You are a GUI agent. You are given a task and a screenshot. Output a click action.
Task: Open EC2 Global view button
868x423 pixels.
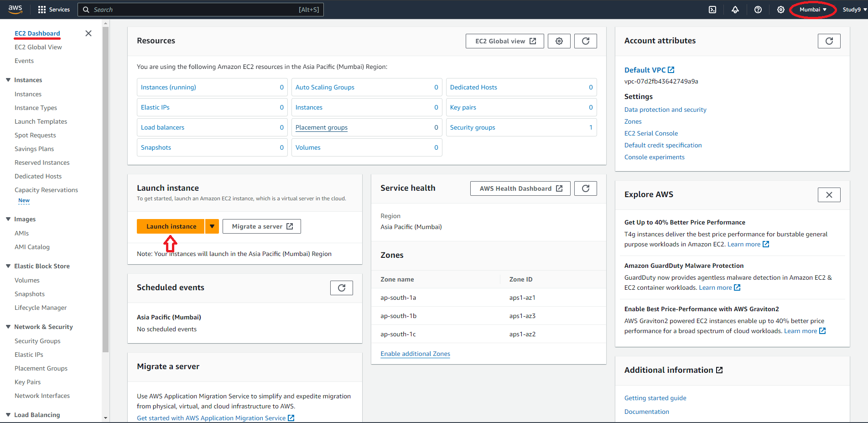coord(505,41)
